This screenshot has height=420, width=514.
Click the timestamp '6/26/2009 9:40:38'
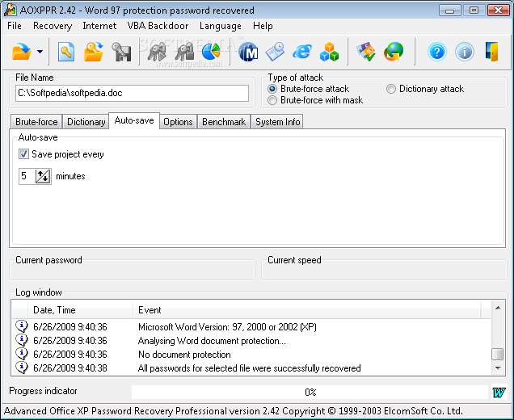tap(70, 368)
